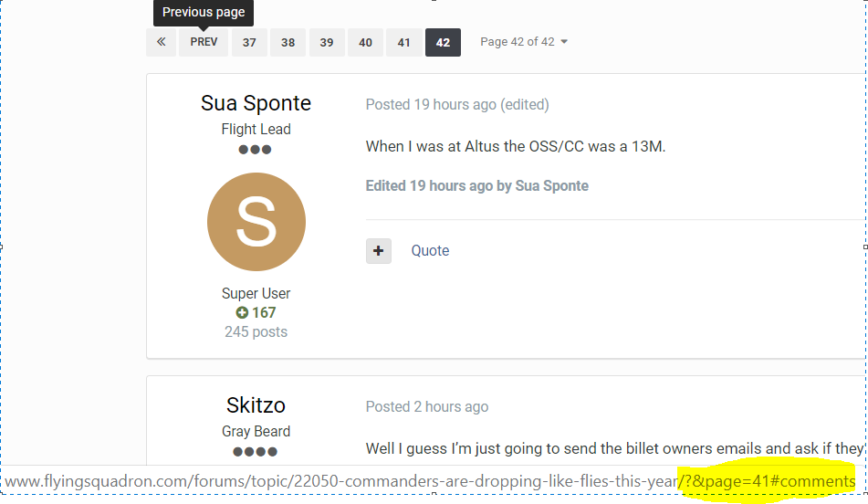Click the PREV page button
Viewport: 868px width, 504px height.
[x=204, y=42]
